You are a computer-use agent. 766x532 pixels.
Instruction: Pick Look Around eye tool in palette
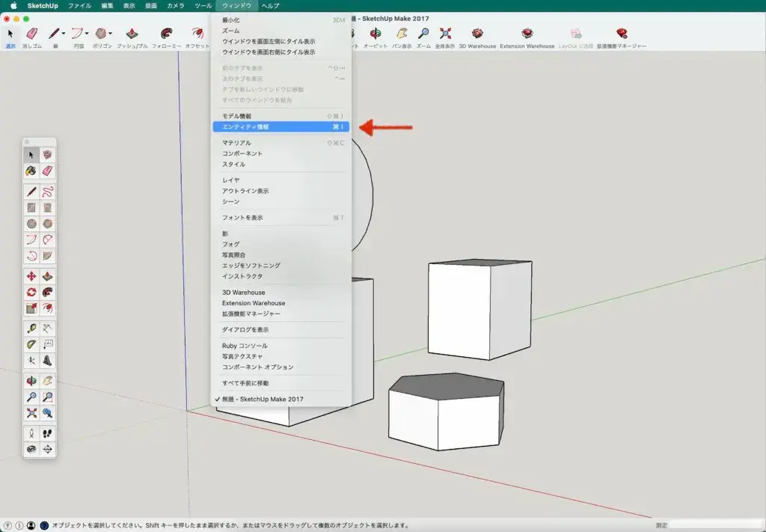point(31,450)
